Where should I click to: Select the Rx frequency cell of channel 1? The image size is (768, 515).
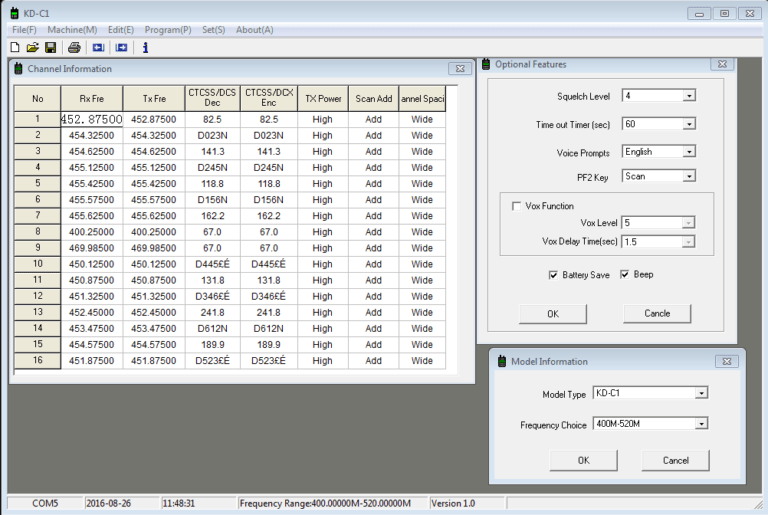[x=92, y=119]
